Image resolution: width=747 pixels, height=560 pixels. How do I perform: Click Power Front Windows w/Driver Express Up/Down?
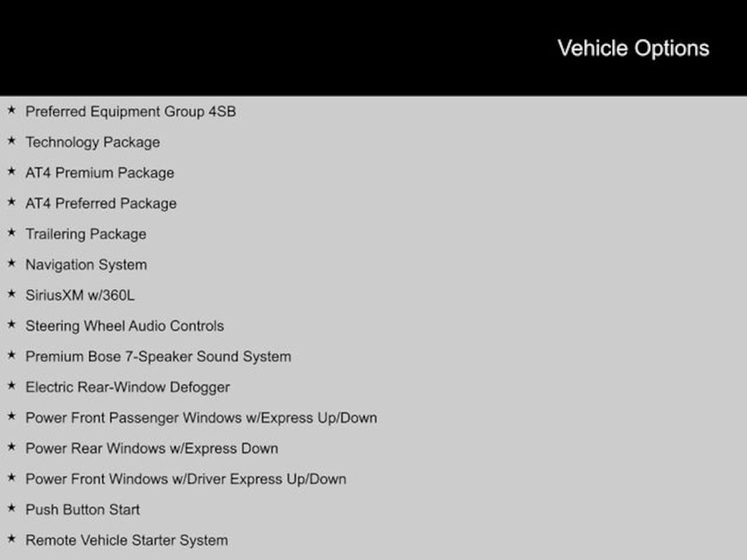coord(186,479)
